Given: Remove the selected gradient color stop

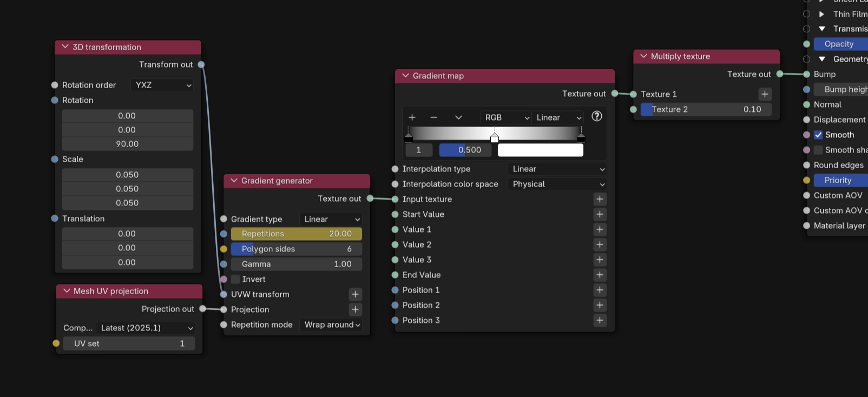Looking at the screenshot, I should 433,117.
